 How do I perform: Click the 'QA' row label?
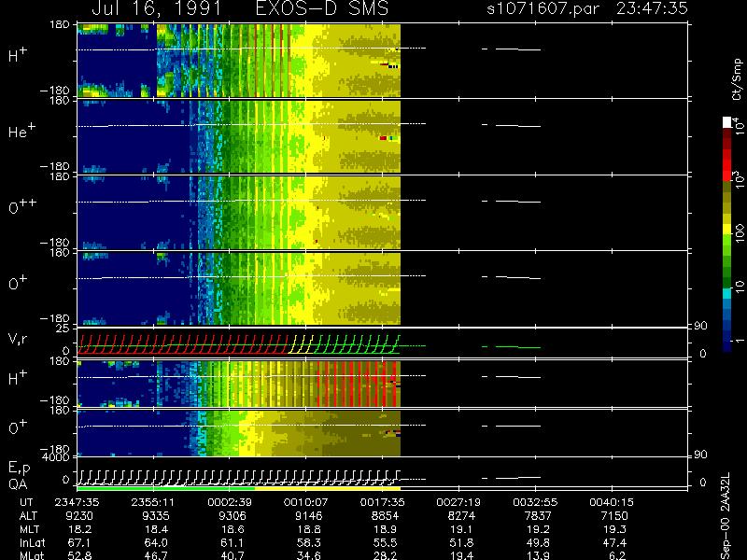tap(18, 484)
